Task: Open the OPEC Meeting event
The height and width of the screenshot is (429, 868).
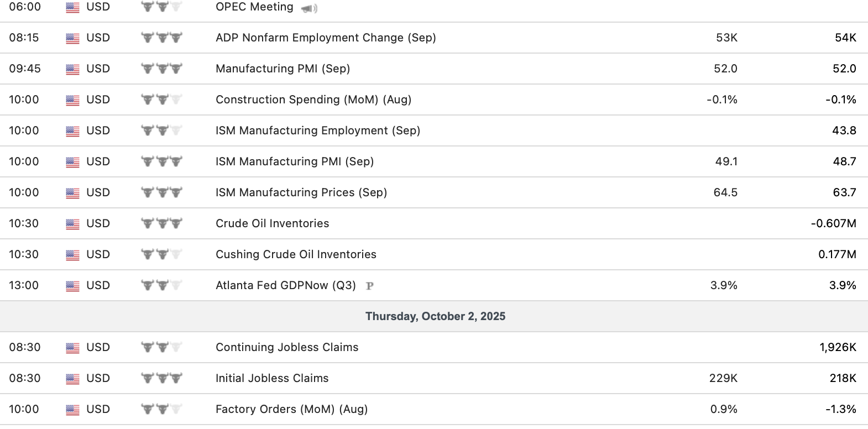Action: [254, 7]
